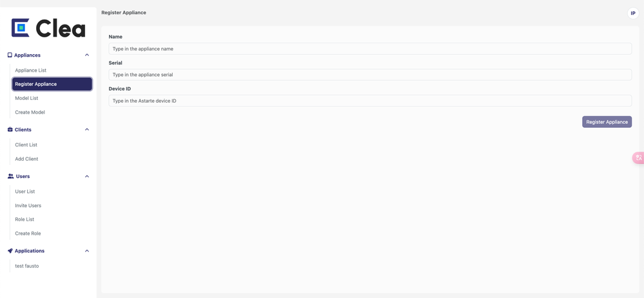644x298 pixels.
Task: Go to Model List
Action: click(x=26, y=98)
